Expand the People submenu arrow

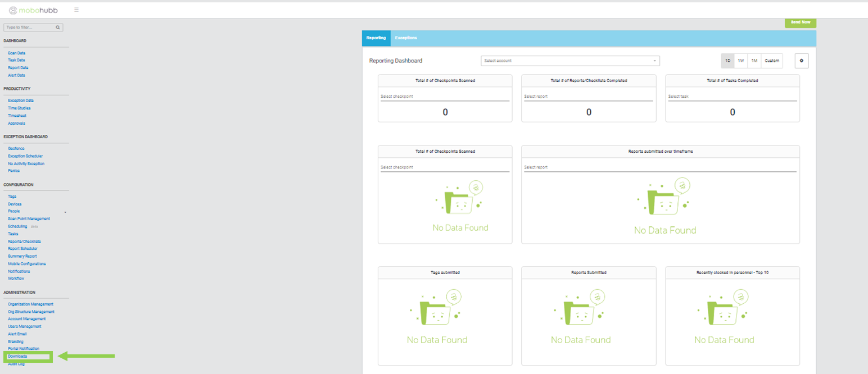(x=65, y=212)
